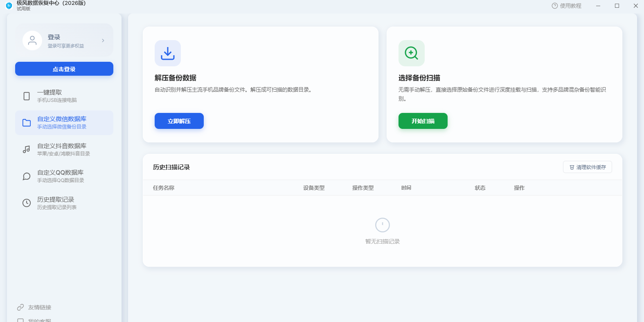Start scan with 开始扫描 button
Image resolution: width=644 pixels, height=322 pixels.
tap(423, 121)
